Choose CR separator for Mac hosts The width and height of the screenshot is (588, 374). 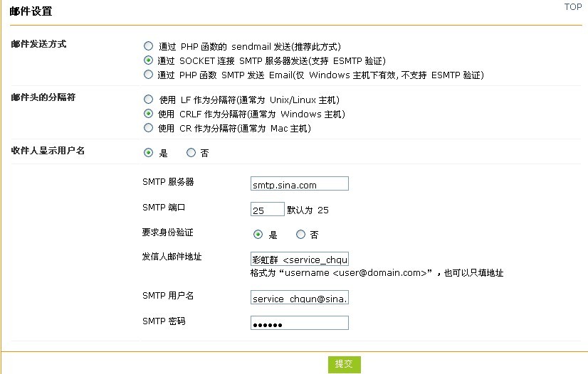click(149, 128)
